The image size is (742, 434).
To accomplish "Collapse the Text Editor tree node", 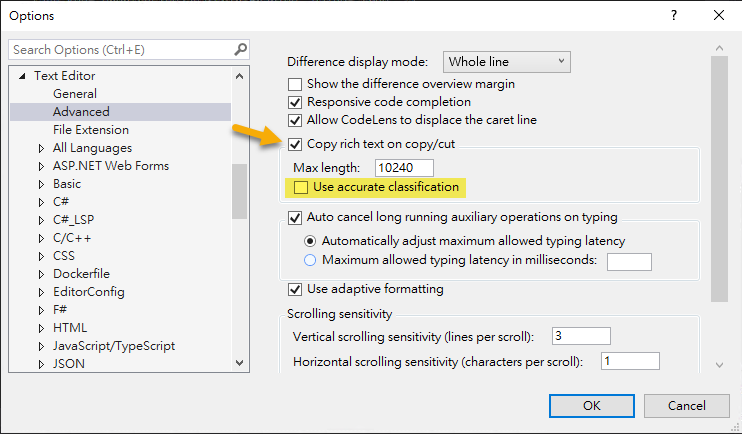I will (x=23, y=76).
